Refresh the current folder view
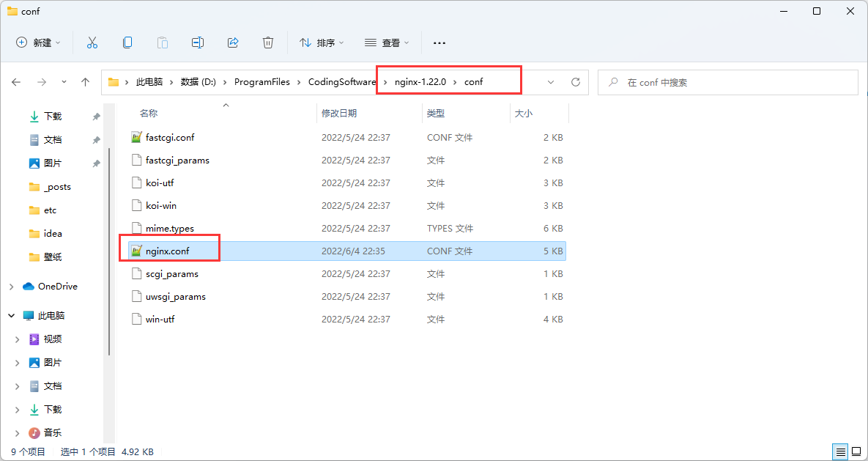 (576, 83)
